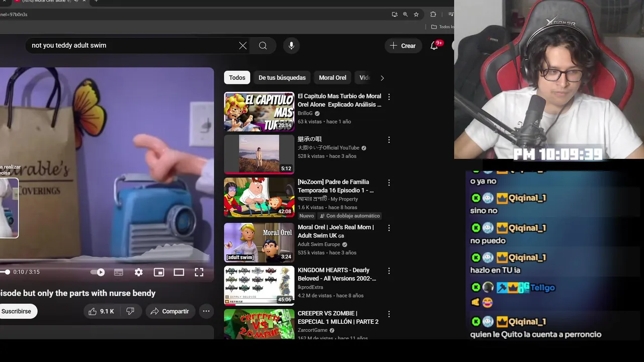Open options for Joe's Real Mom video
This screenshot has width=644, height=362.
(389, 228)
